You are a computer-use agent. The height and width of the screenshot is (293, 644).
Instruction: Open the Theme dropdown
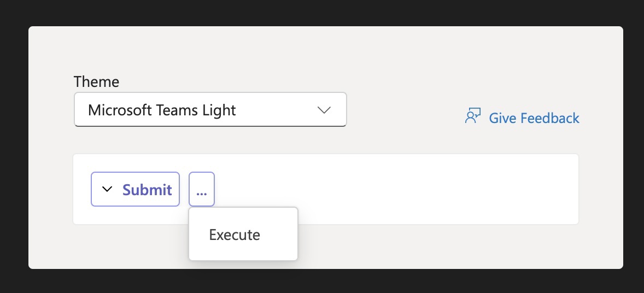click(x=210, y=109)
